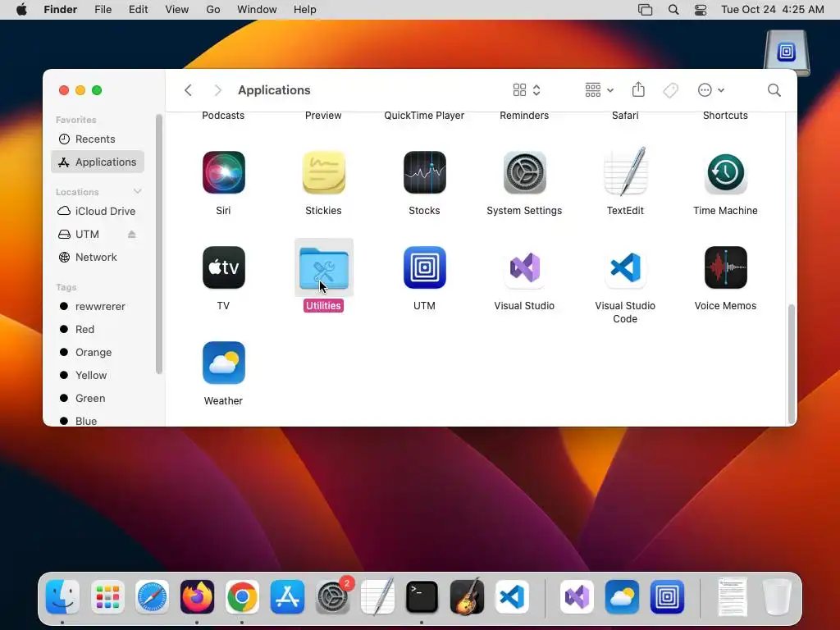Select the TextEdit app icon
Image resolution: width=840 pixels, height=630 pixels.
[x=625, y=171]
